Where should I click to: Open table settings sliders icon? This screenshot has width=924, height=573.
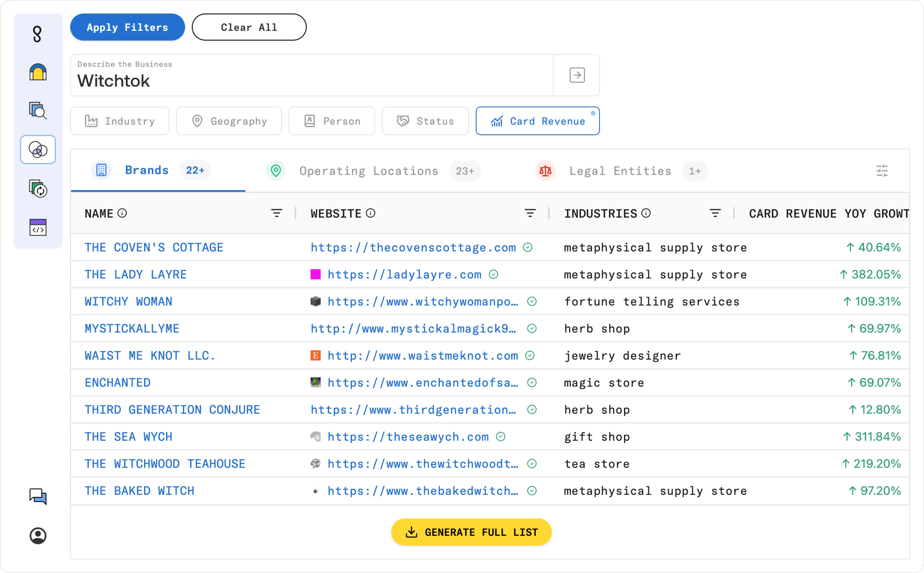coord(882,171)
